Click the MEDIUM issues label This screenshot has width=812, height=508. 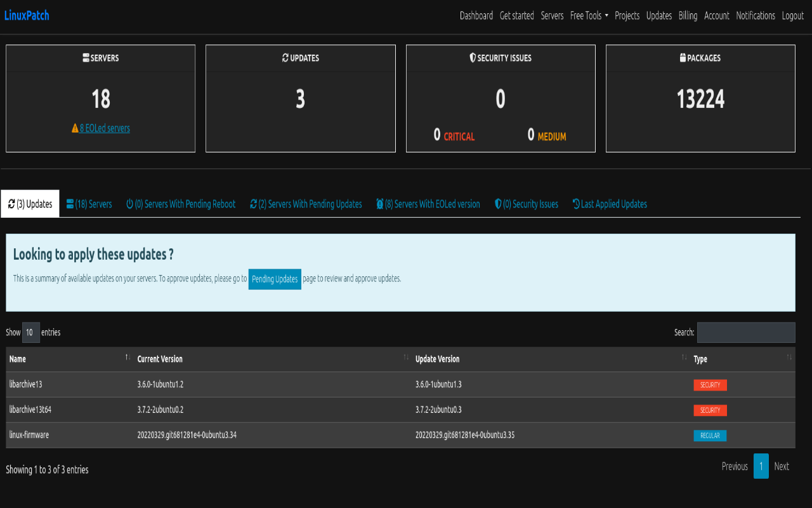tap(552, 137)
